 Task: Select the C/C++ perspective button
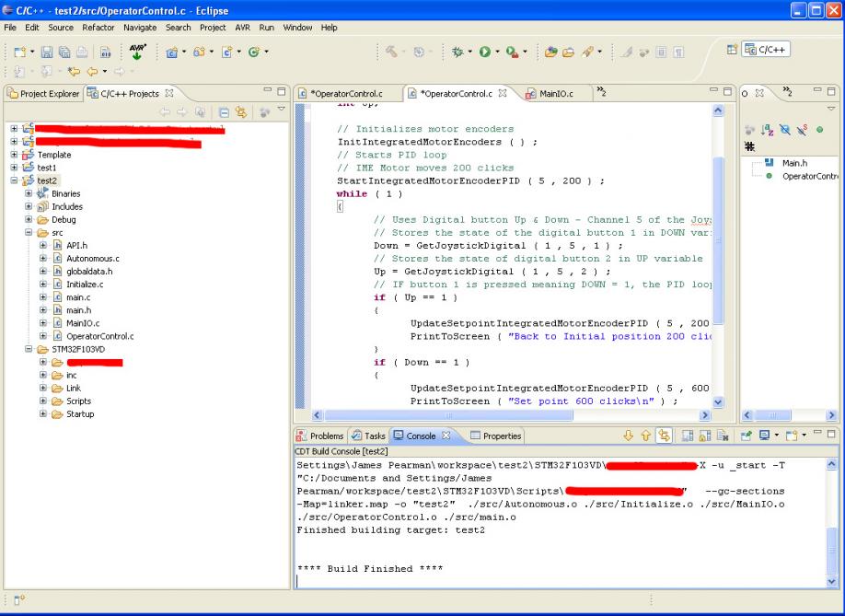(766, 50)
